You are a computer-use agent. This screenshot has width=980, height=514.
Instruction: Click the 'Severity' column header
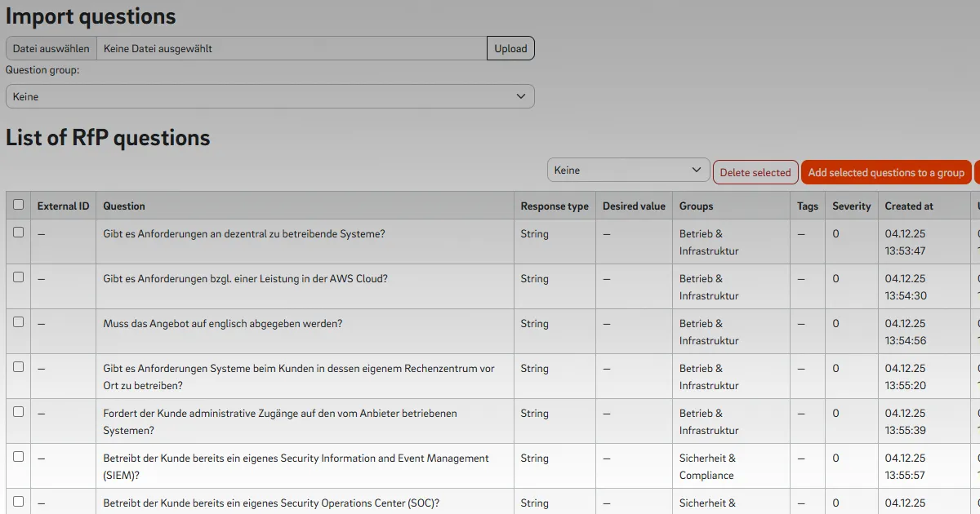[851, 206]
